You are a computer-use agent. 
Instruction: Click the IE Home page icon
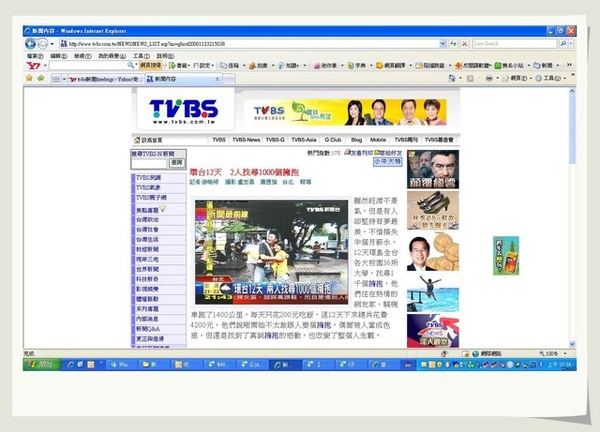coord(452,78)
